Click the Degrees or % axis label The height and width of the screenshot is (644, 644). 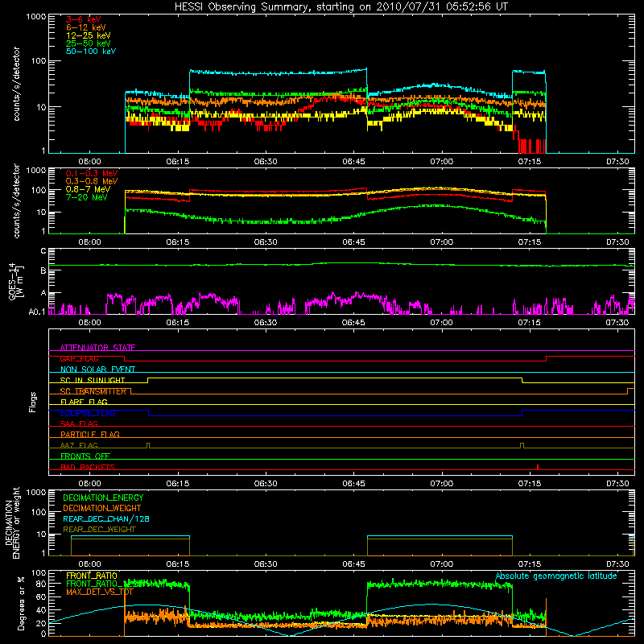pos(21,604)
